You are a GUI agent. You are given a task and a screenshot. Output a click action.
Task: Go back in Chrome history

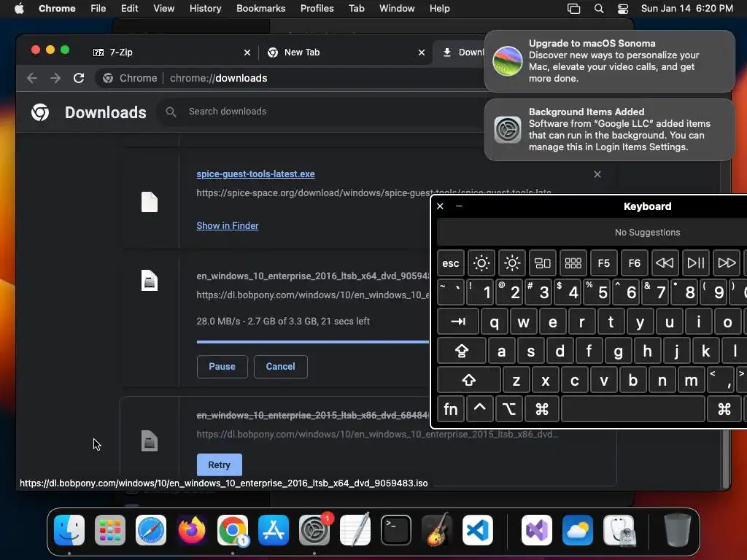(x=32, y=78)
